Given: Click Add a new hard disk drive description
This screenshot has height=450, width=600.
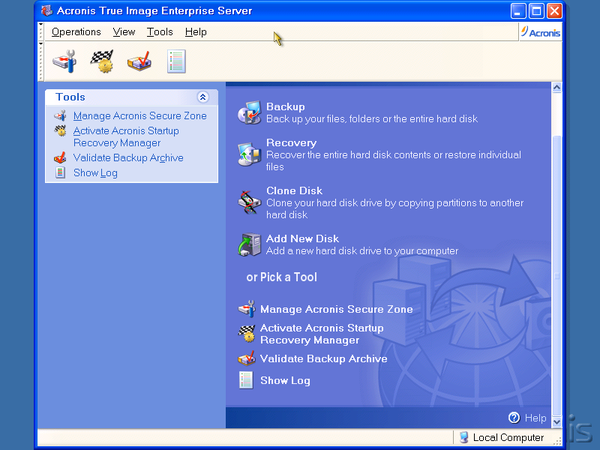Looking at the screenshot, I should coord(362,251).
